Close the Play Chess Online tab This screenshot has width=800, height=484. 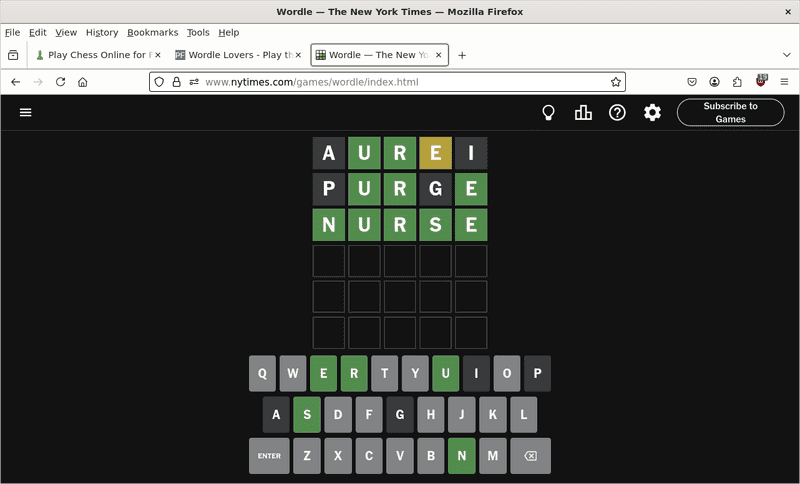[158, 55]
